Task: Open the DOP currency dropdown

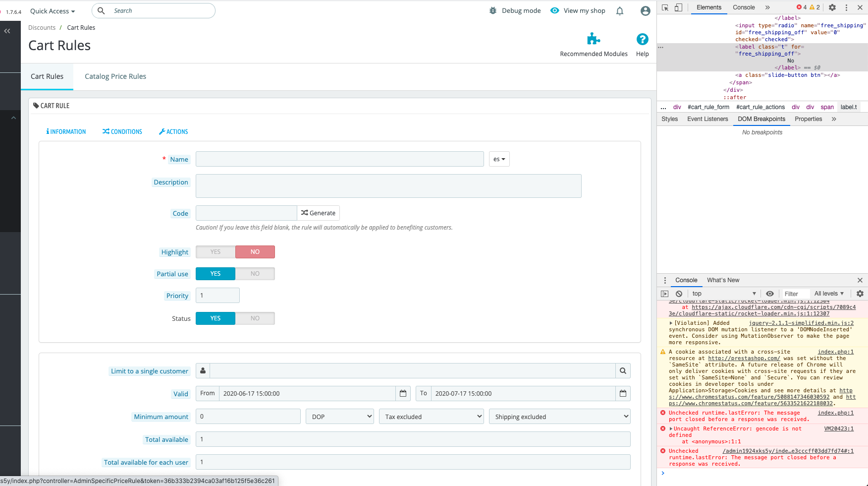Action: (340, 417)
